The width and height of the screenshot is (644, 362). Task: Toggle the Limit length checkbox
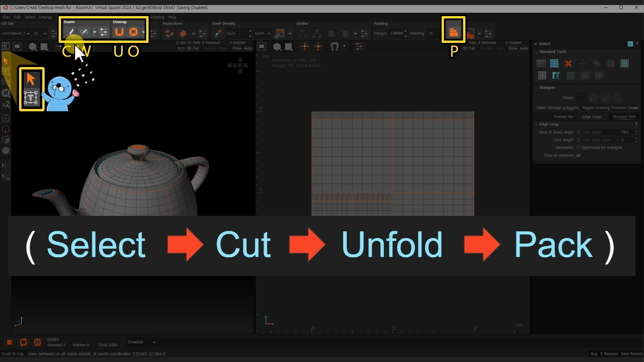(x=578, y=140)
